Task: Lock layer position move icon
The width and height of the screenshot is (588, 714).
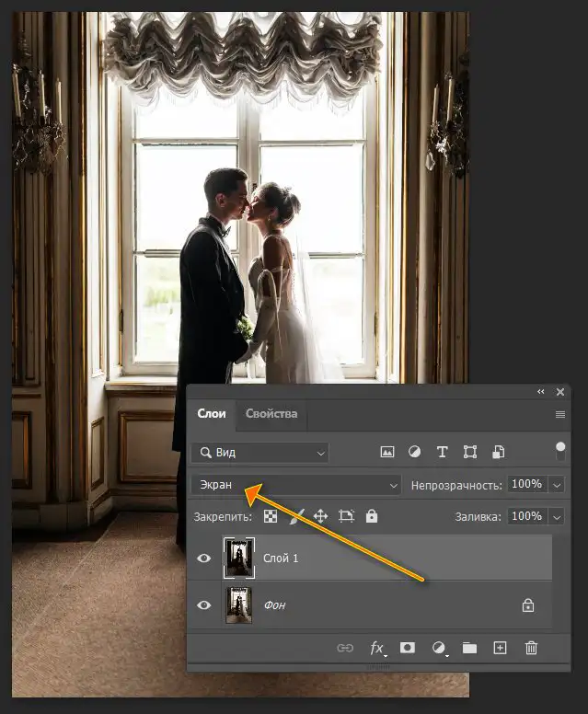Action: coord(320,516)
